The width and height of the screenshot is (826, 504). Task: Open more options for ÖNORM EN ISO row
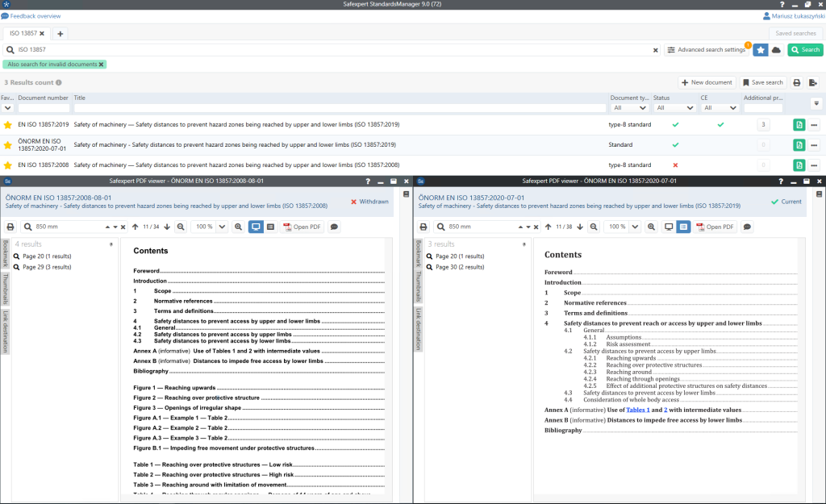(814, 145)
